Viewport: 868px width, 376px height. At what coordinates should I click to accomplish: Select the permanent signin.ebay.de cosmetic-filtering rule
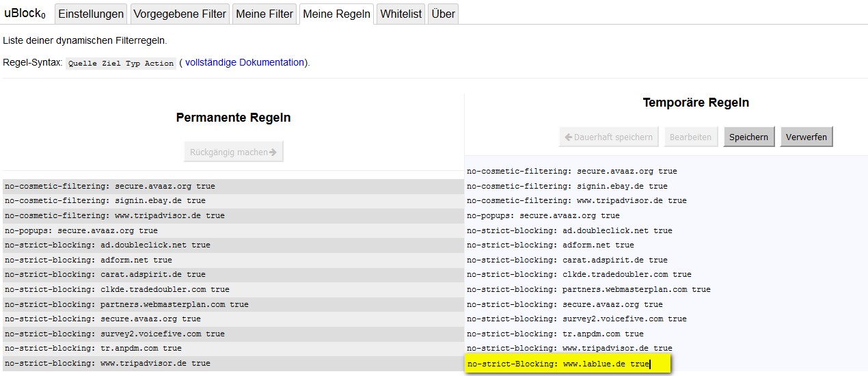[x=105, y=201]
